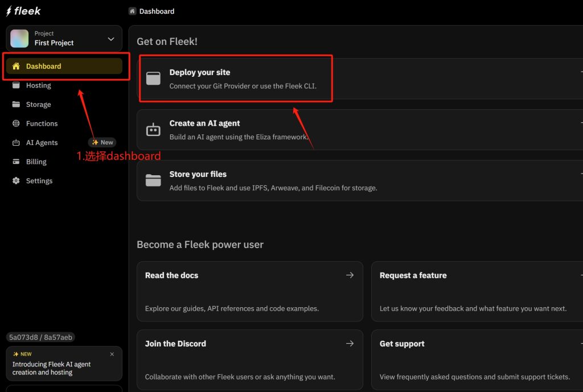583x392 pixels.
Task: Open the First Project avatar thumbnail
Action: click(x=19, y=39)
